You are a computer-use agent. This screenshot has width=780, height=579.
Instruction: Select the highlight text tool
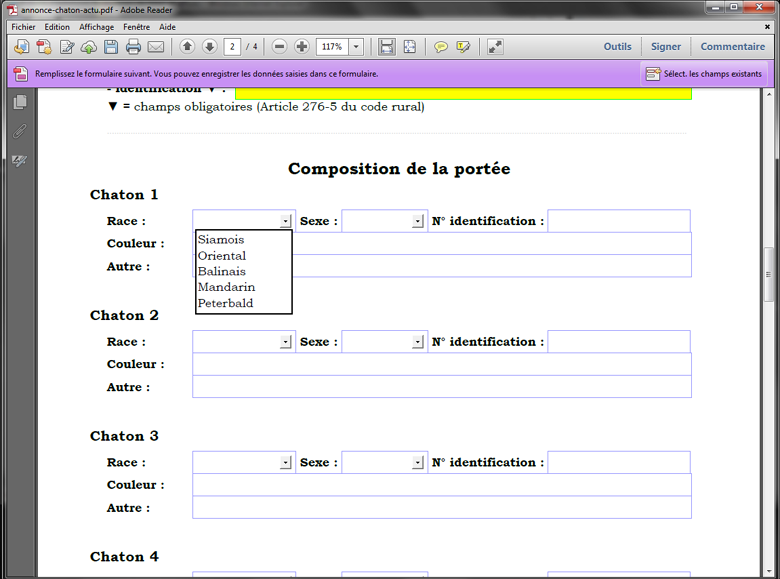pyautogui.click(x=463, y=47)
